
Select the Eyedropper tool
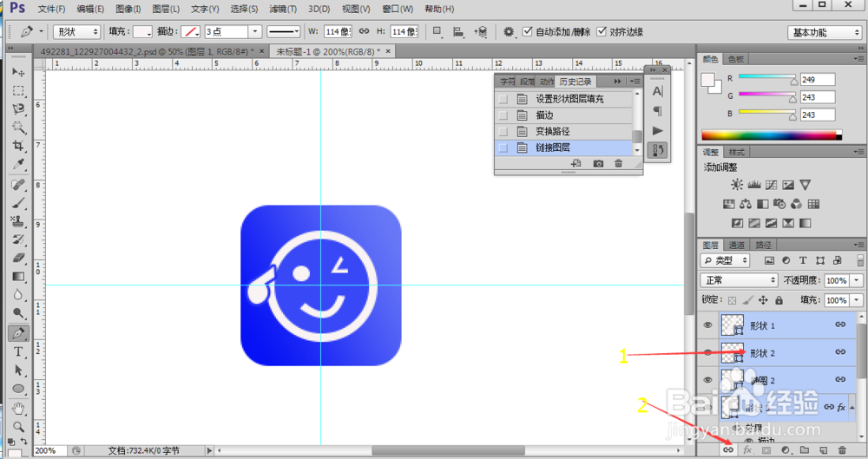(x=18, y=164)
